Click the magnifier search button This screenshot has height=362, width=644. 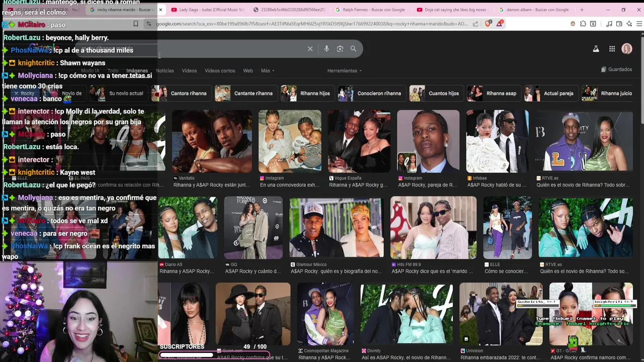(x=353, y=49)
